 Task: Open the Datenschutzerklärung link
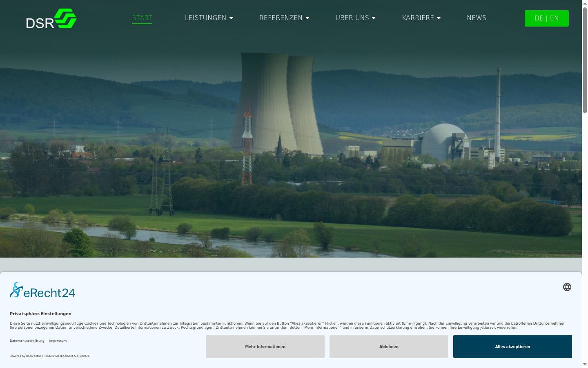(x=27, y=341)
